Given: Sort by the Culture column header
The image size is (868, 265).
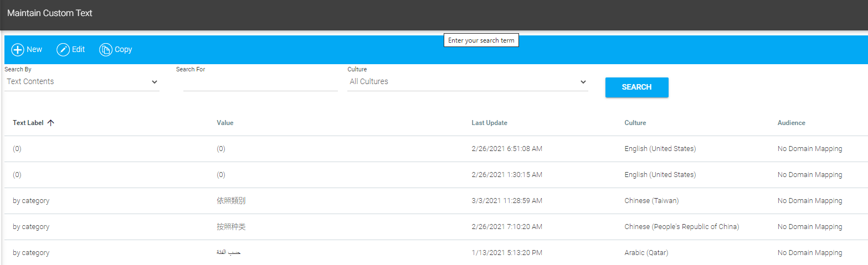Looking at the screenshot, I should pyautogui.click(x=635, y=123).
